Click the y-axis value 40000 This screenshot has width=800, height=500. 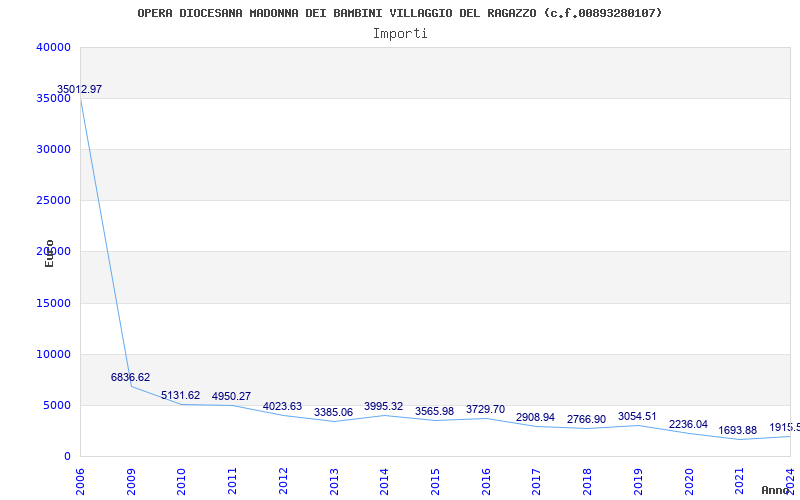pyautogui.click(x=53, y=47)
